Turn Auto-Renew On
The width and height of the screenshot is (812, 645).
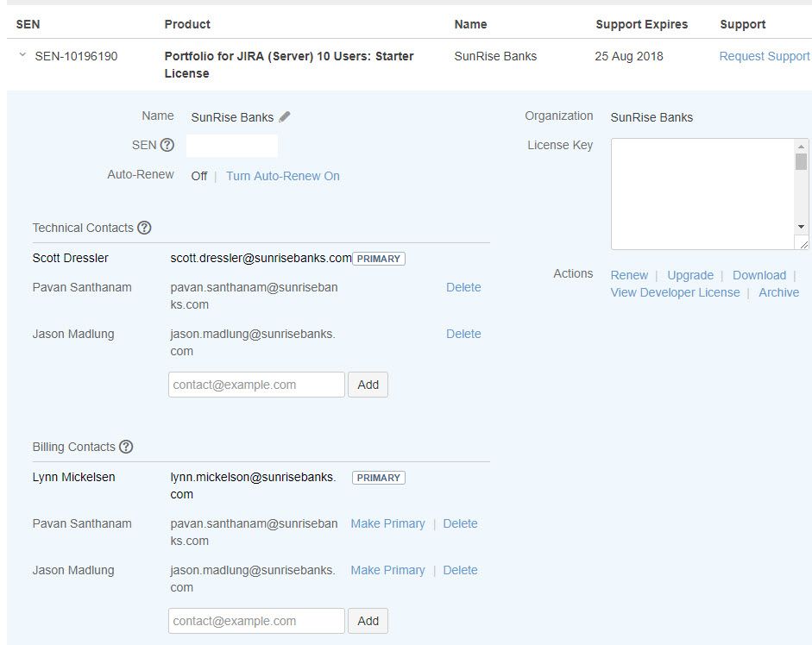(x=283, y=176)
